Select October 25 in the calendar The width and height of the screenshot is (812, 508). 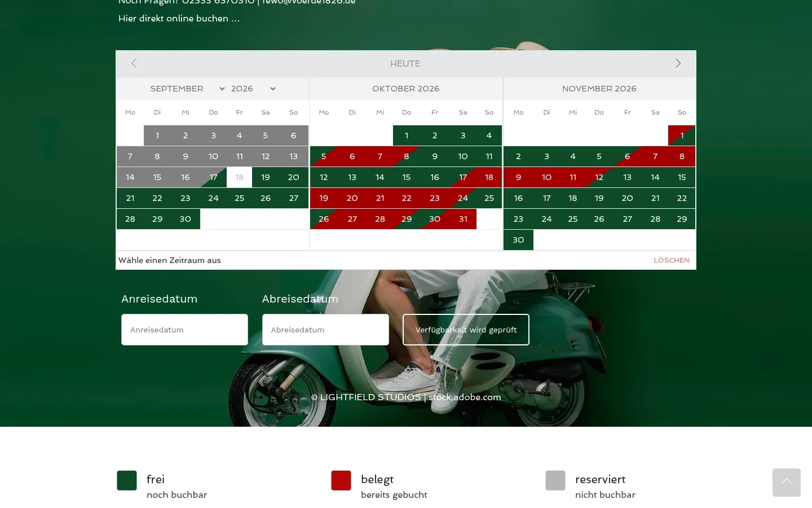click(489, 198)
